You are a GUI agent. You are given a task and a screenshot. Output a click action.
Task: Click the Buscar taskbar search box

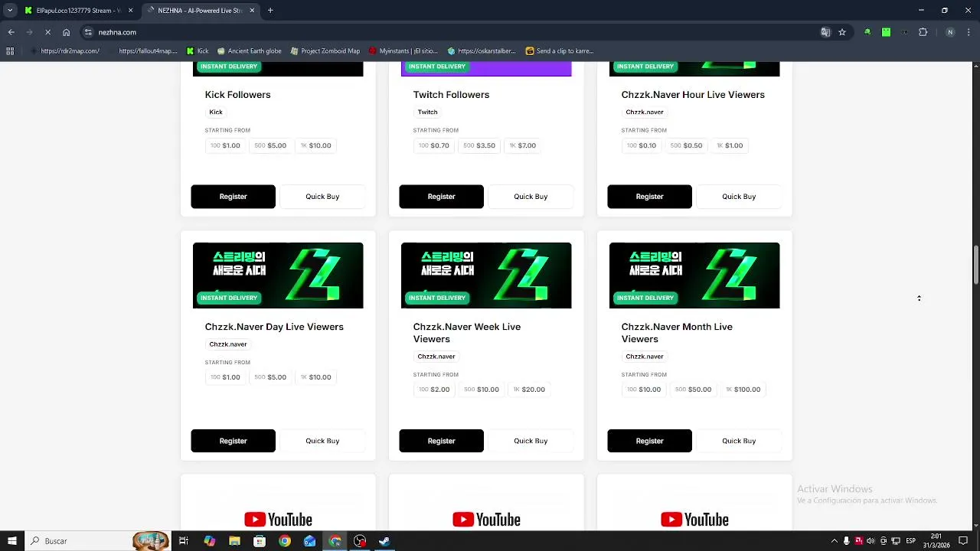98,541
